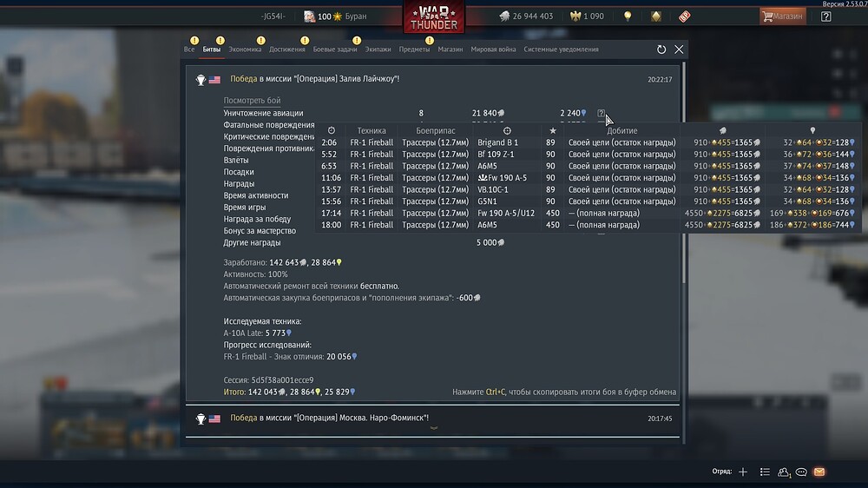Open the Магазин shop button
The height and width of the screenshot is (488, 868).
(782, 16)
